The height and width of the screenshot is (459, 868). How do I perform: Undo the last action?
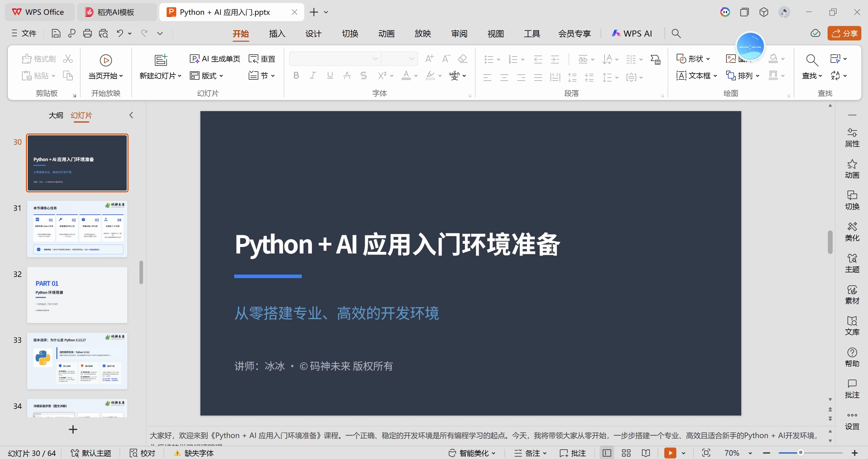coord(120,34)
